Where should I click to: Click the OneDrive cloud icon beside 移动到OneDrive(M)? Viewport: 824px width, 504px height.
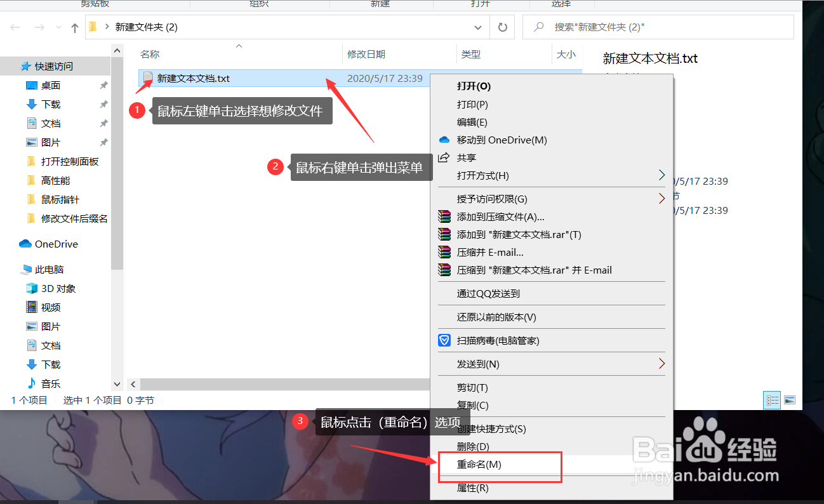444,140
